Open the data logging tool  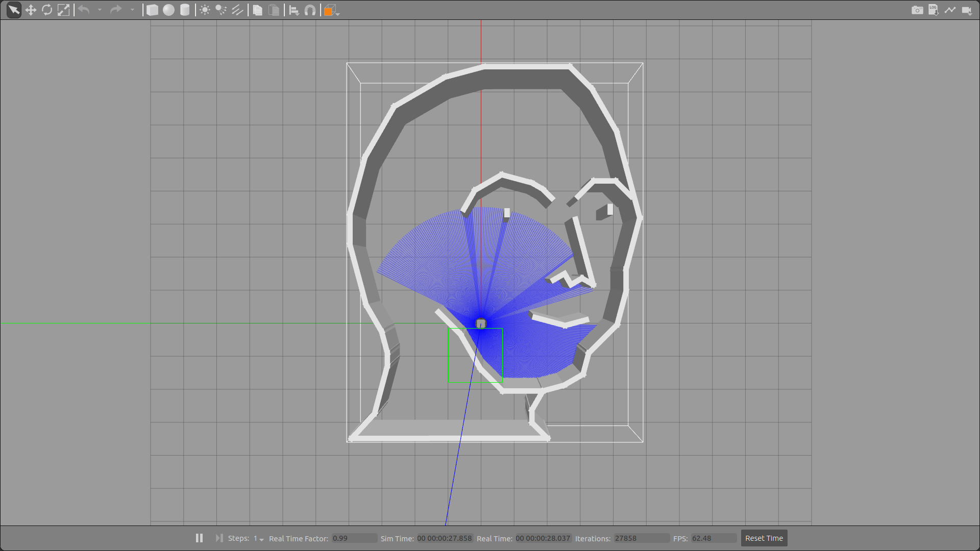(934, 10)
